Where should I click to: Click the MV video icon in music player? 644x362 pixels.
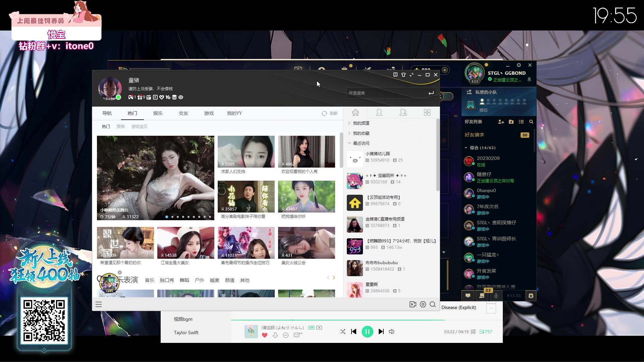click(x=413, y=304)
